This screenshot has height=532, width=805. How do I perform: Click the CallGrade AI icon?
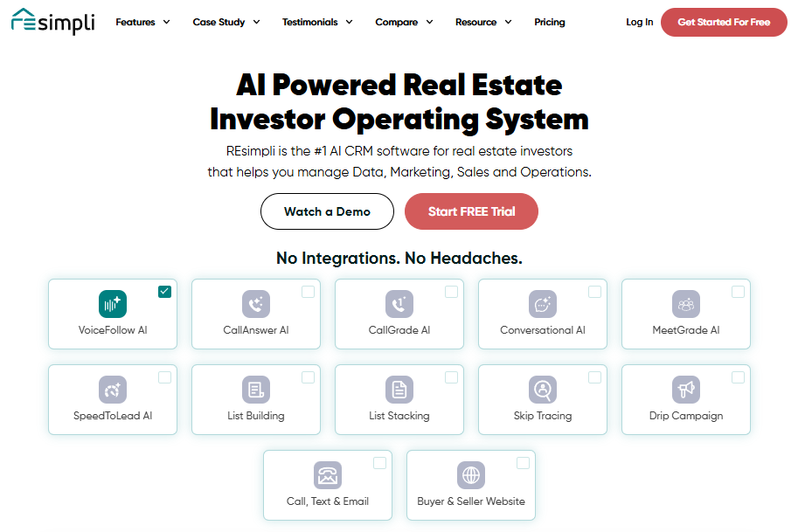point(399,303)
